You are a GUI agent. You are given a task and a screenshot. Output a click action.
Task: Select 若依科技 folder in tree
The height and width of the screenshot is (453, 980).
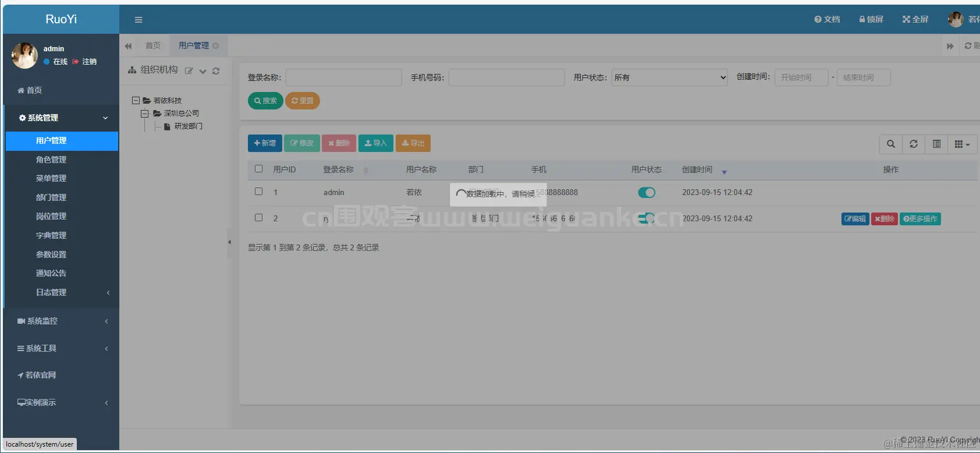(168, 100)
